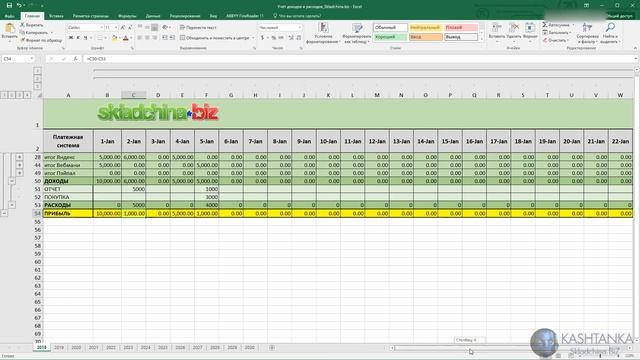Switch to the Данные tab
This screenshot has width=640, height=360.
pos(153,16)
